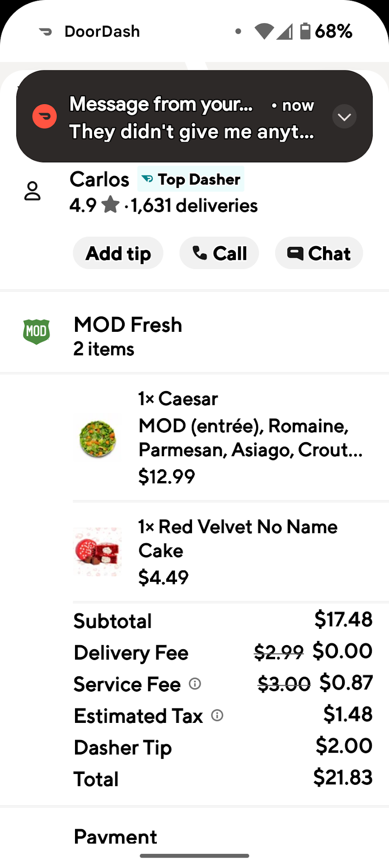Tap the DoorDash logo in status bar
This screenshot has width=389, height=868.
(x=46, y=32)
